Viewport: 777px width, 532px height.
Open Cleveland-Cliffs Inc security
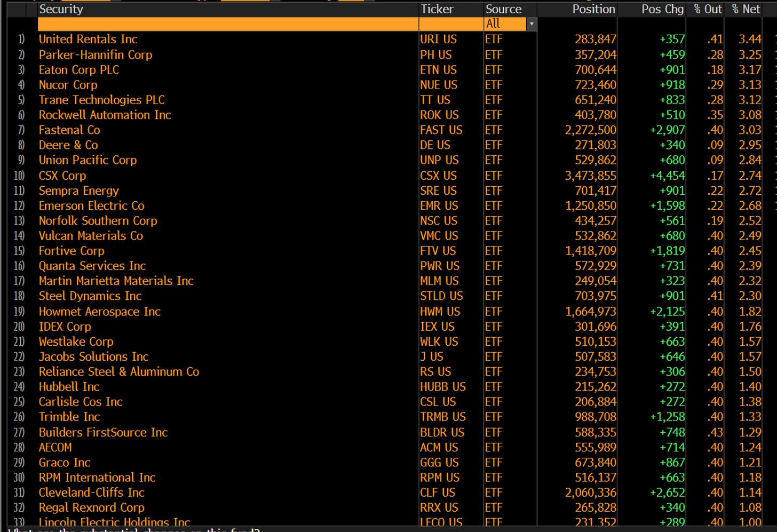(x=92, y=493)
